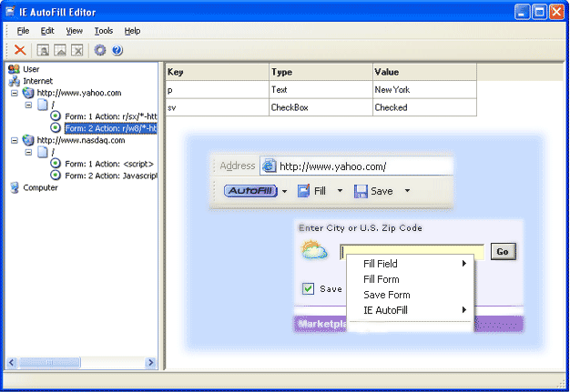Select http://www.nasdaq.com tree node
This screenshot has width=570, height=392.
pyautogui.click(x=81, y=140)
